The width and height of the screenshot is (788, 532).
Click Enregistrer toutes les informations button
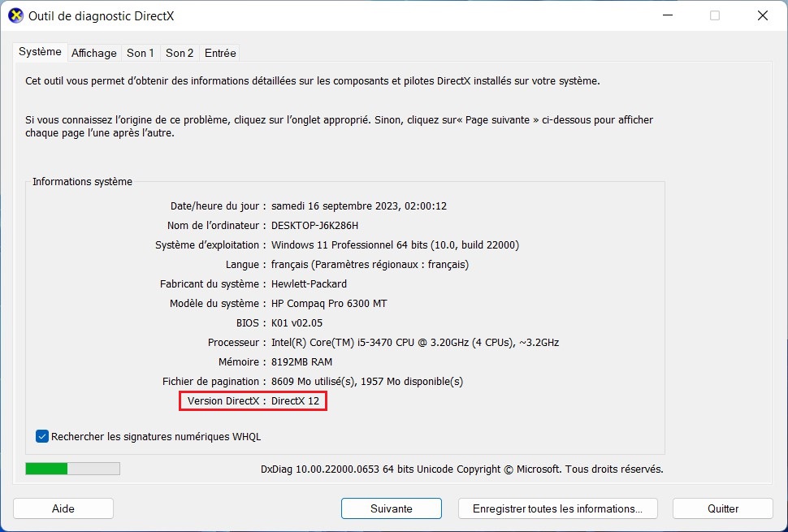(557, 508)
